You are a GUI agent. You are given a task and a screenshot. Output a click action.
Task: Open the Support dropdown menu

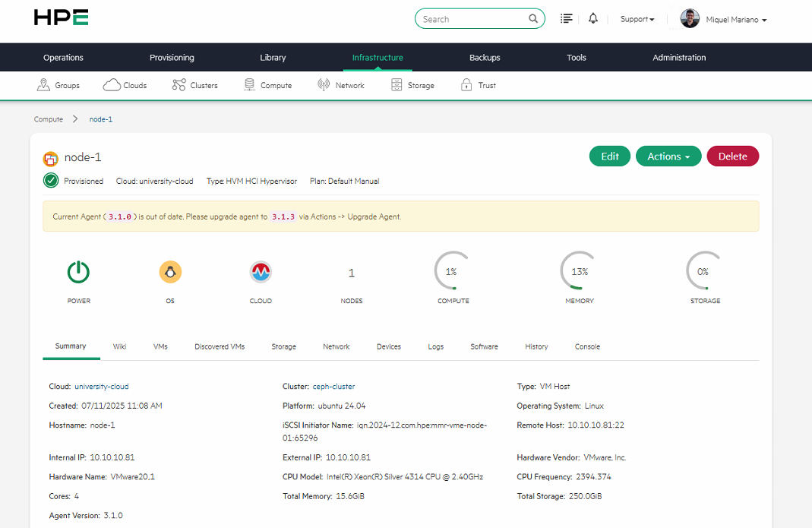[x=637, y=19]
